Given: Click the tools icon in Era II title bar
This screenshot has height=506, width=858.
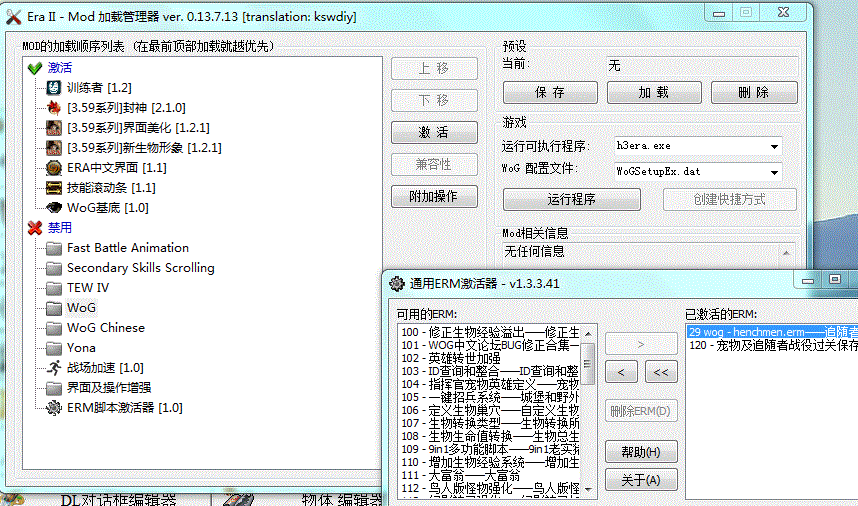Looking at the screenshot, I should (14, 16).
